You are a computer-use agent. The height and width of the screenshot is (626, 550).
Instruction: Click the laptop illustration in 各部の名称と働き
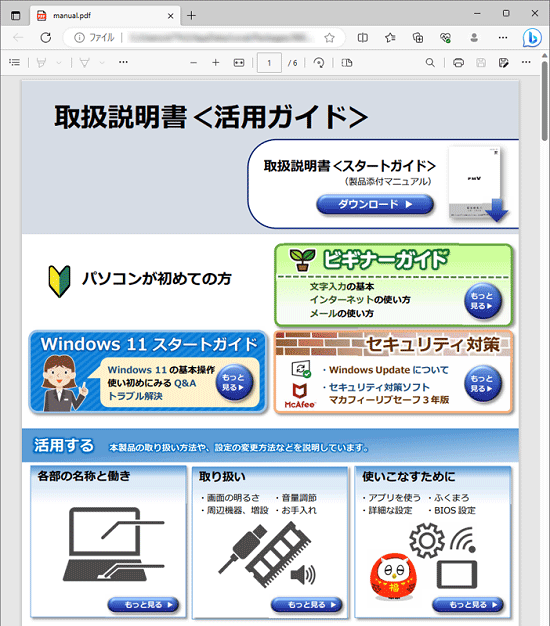(x=114, y=544)
